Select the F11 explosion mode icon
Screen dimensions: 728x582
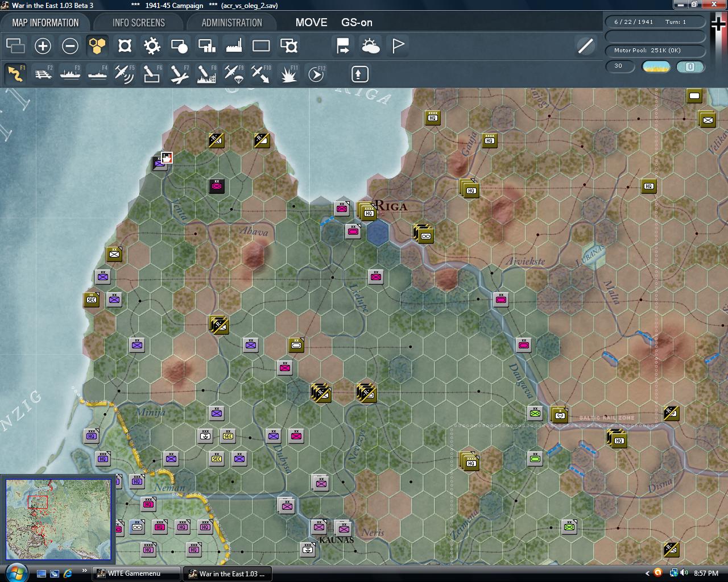289,74
